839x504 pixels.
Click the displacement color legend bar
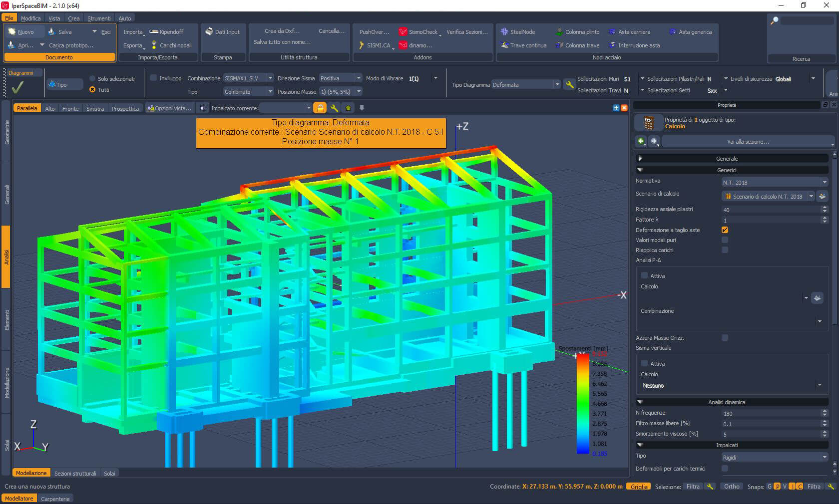pos(582,403)
